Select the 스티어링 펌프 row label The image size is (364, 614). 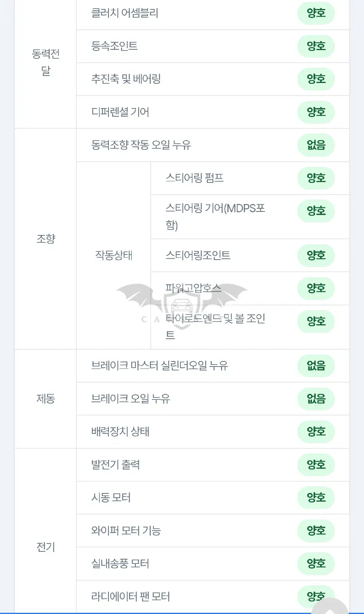click(195, 178)
